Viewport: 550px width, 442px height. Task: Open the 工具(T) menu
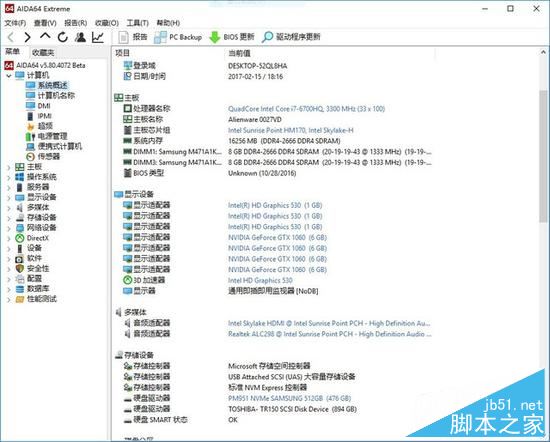click(x=137, y=23)
